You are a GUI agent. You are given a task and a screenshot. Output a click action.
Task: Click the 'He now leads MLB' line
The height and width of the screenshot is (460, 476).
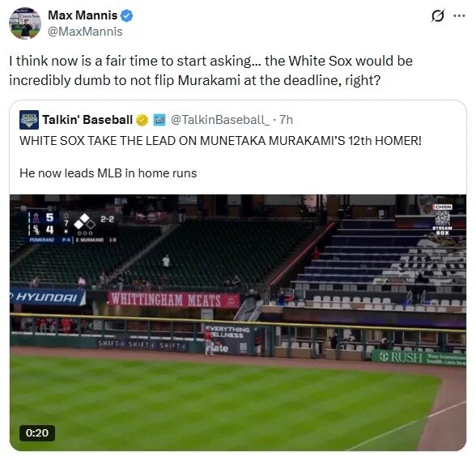pyautogui.click(x=108, y=173)
